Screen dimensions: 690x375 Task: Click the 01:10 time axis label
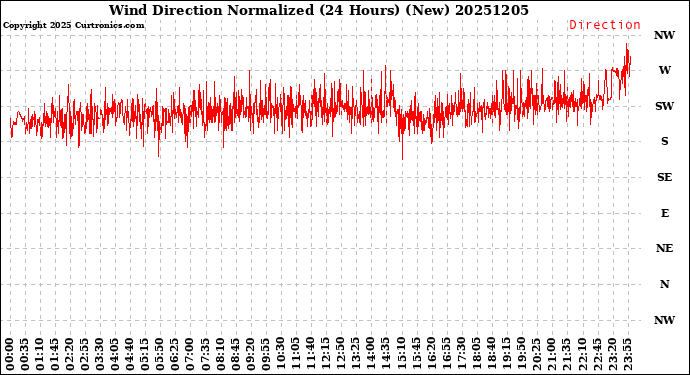point(40,355)
